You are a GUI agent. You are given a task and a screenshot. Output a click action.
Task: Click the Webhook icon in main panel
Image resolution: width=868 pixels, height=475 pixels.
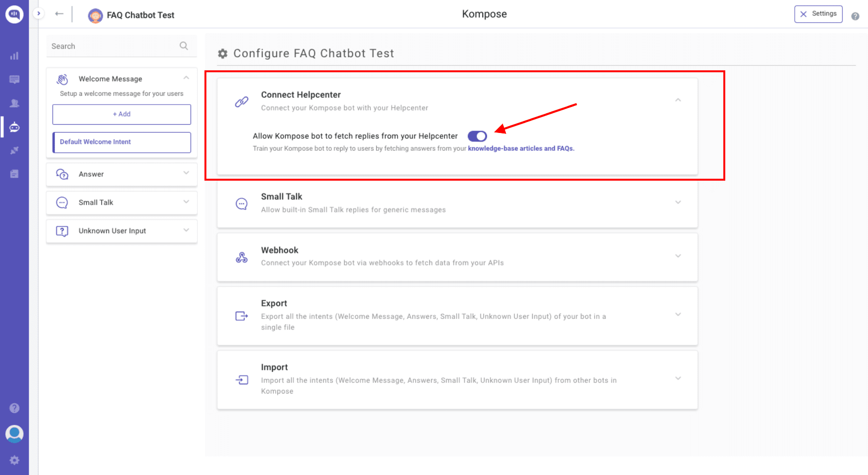click(x=242, y=257)
